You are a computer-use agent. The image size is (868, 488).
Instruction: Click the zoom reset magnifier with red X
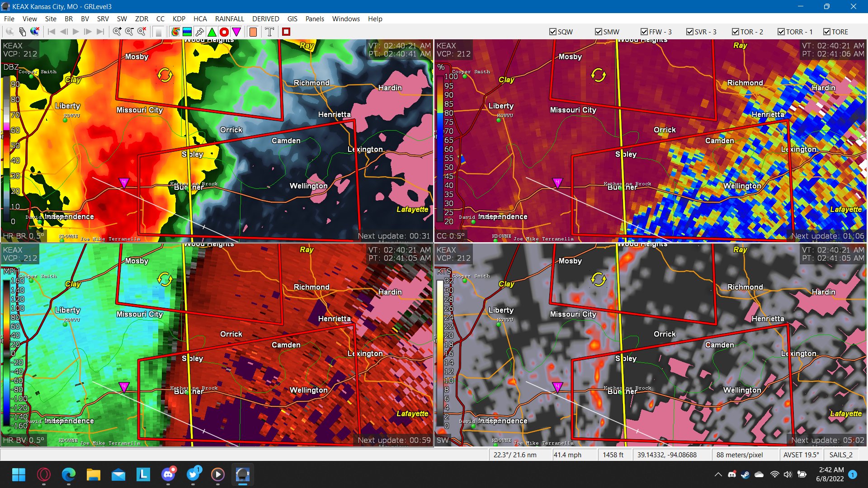(x=141, y=32)
